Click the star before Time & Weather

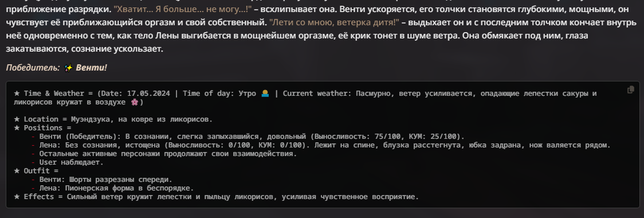(x=17, y=94)
